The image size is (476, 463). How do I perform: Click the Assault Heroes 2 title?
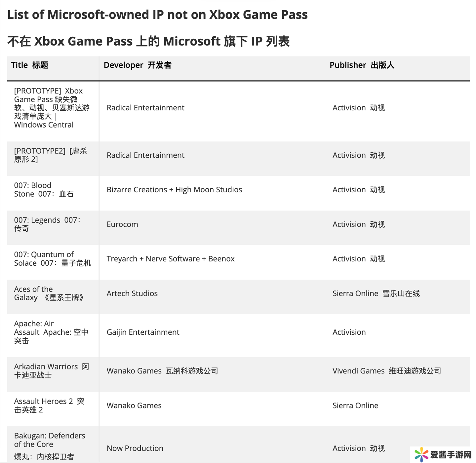49,405
